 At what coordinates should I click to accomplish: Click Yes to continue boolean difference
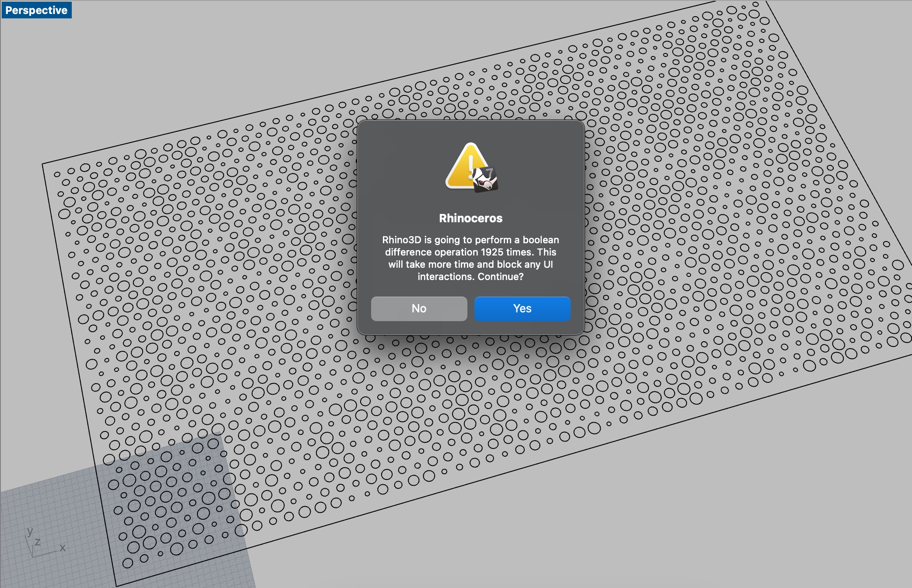[x=522, y=308]
